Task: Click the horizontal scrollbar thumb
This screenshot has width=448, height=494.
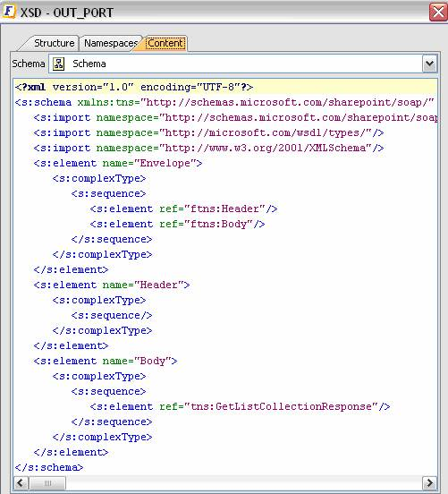Action: [x=47, y=482]
